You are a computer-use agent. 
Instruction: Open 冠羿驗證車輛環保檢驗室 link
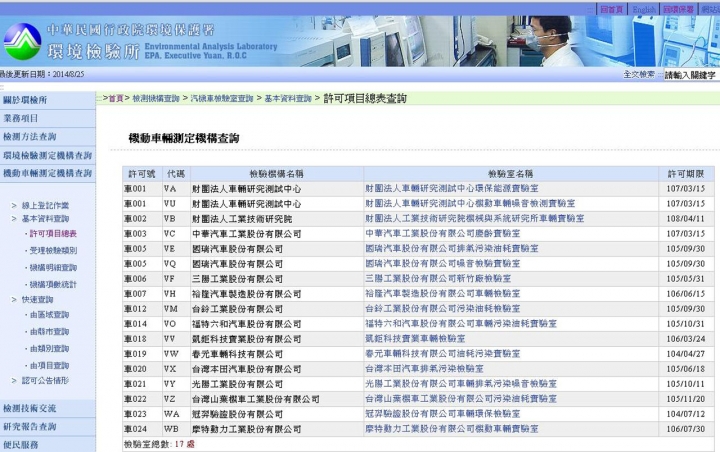point(443,414)
